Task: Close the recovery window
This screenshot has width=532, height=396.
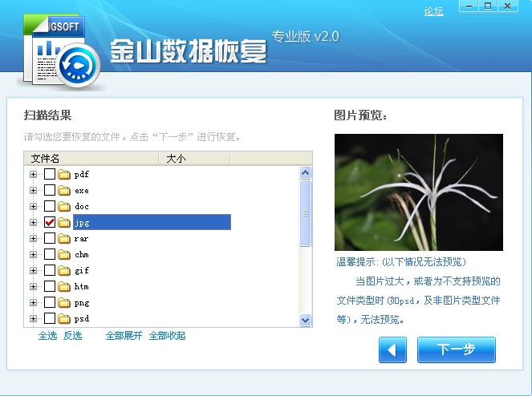Action: coord(508,6)
